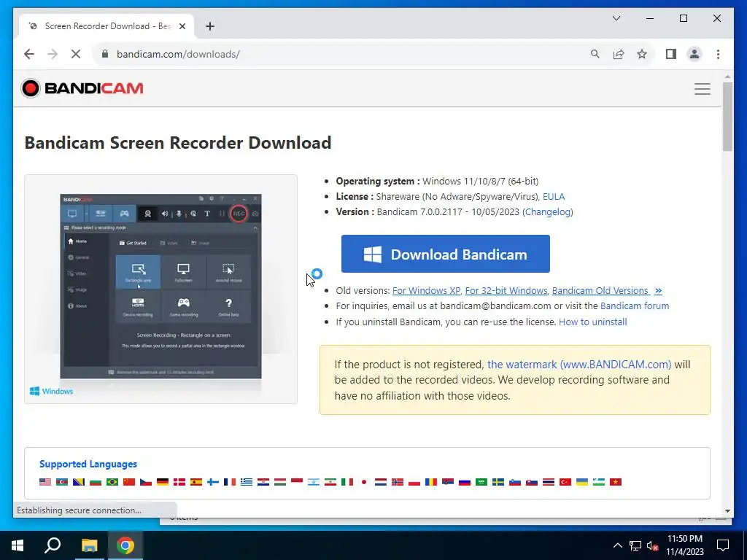Image resolution: width=747 pixels, height=560 pixels.
Task: Select the United States flag
Action: coord(45,482)
